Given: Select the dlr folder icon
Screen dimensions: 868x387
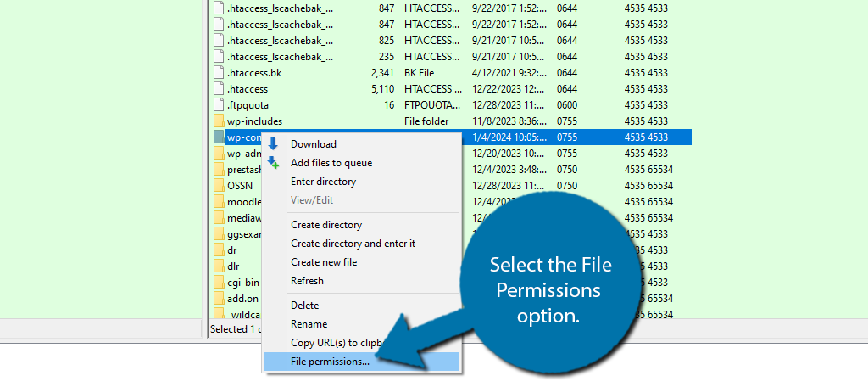Looking at the screenshot, I should tap(219, 266).
